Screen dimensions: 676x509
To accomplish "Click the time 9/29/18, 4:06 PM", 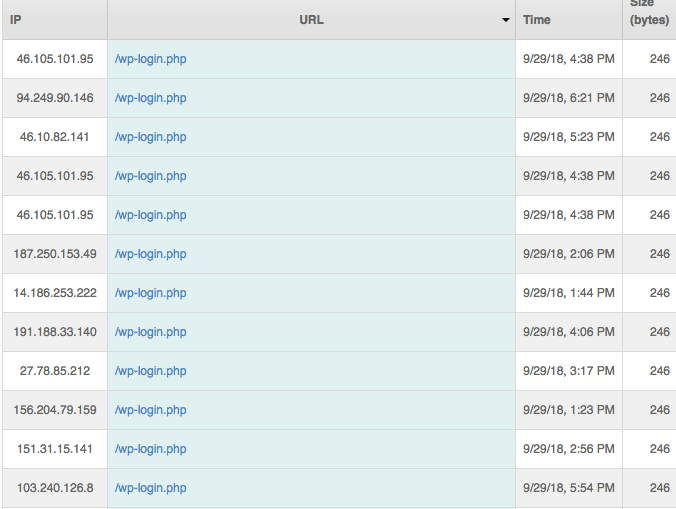I will [569, 332].
